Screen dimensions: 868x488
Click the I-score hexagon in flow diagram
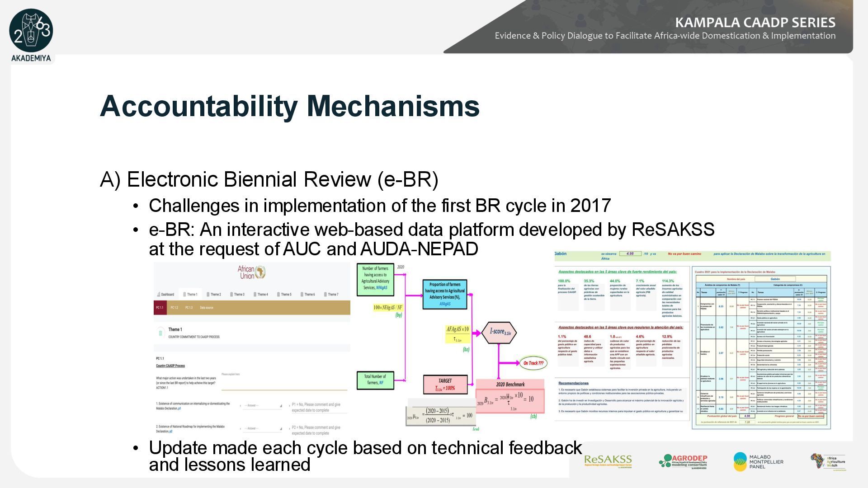pyautogui.click(x=500, y=332)
